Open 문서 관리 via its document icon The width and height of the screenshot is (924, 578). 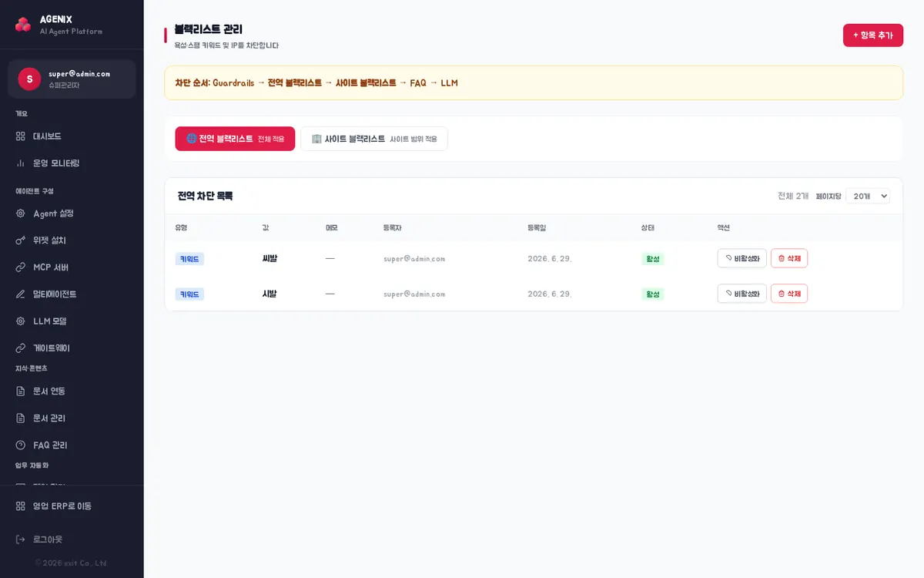21,418
